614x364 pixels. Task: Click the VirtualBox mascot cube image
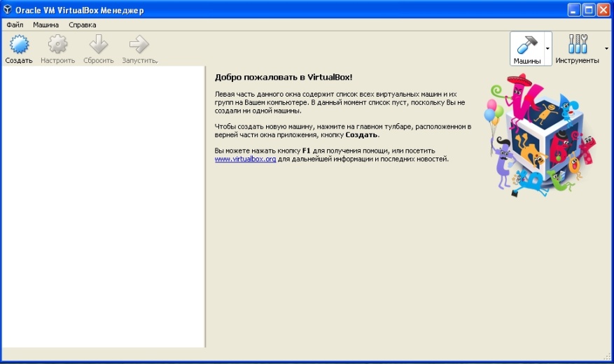[540, 135]
